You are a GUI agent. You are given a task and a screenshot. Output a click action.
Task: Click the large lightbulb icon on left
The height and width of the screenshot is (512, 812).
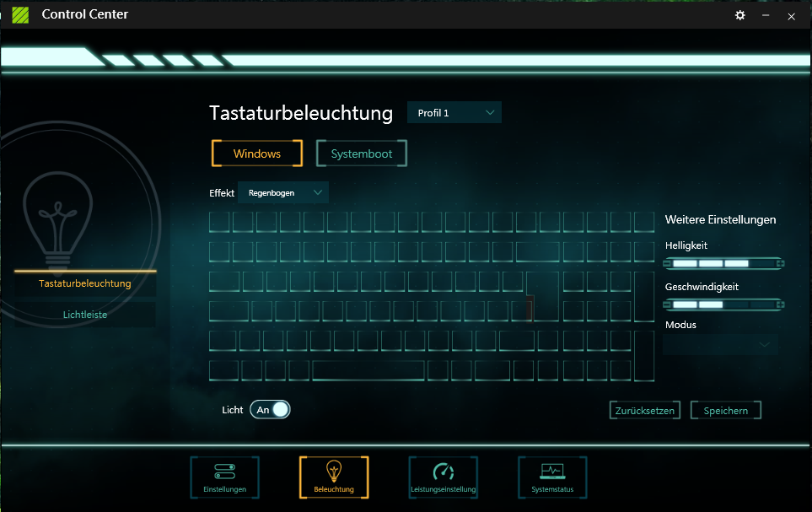pos(58,222)
